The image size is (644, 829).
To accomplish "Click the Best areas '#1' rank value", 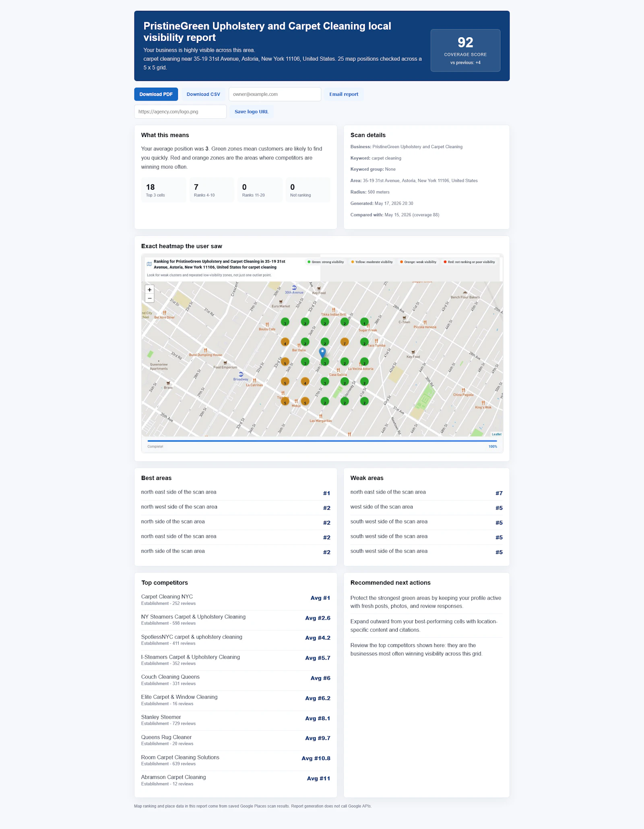I will pyautogui.click(x=326, y=493).
